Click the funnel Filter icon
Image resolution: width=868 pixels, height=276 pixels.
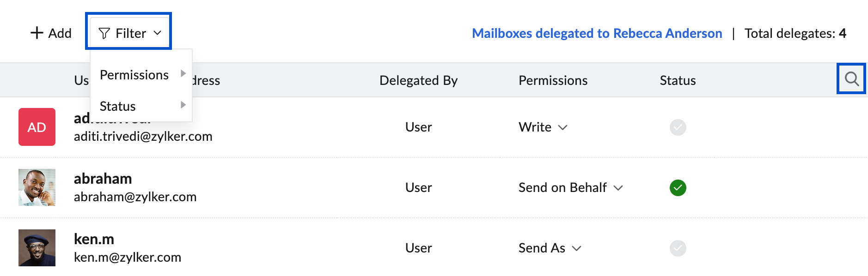(x=104, y=33)
